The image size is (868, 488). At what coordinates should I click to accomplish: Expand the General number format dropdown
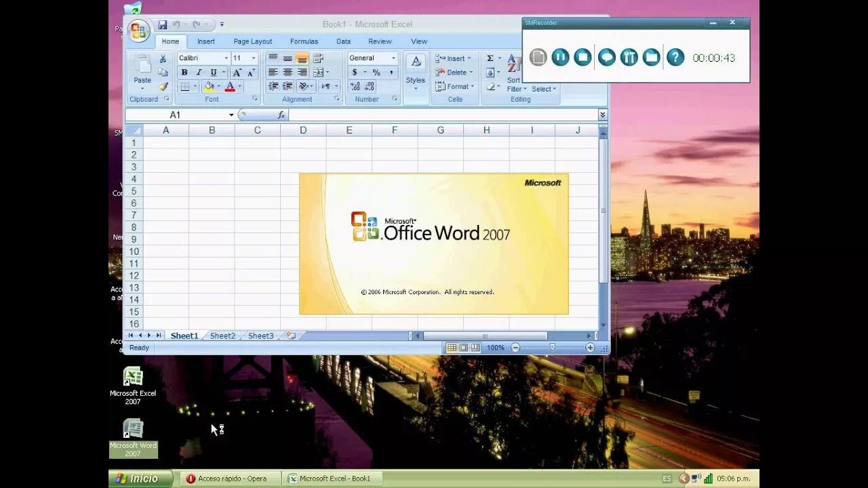393,58
